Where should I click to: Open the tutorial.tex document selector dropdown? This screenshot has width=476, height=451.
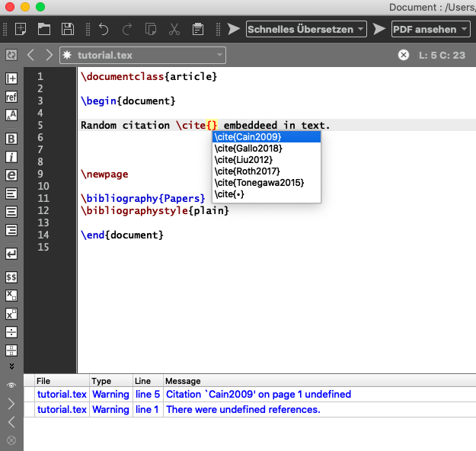point(142,56)
